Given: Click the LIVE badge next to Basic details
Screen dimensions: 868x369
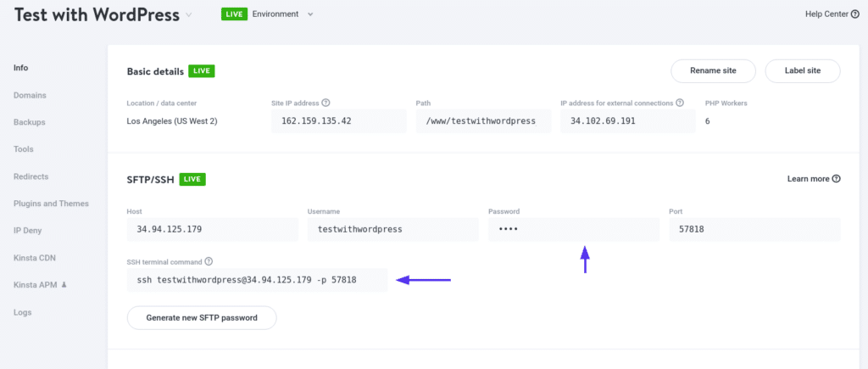Looking at the screenshot, I should click(x=202, y=71).
